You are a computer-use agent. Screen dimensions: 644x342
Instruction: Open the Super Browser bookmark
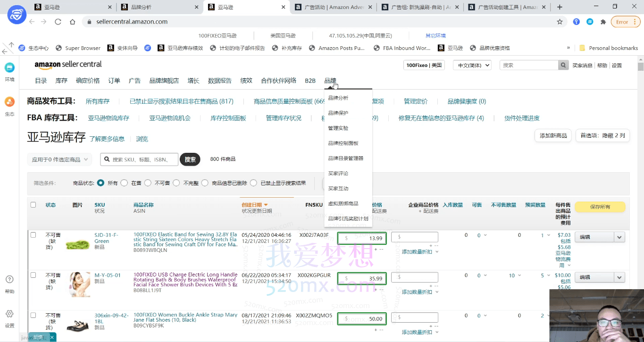pos(78,48)
